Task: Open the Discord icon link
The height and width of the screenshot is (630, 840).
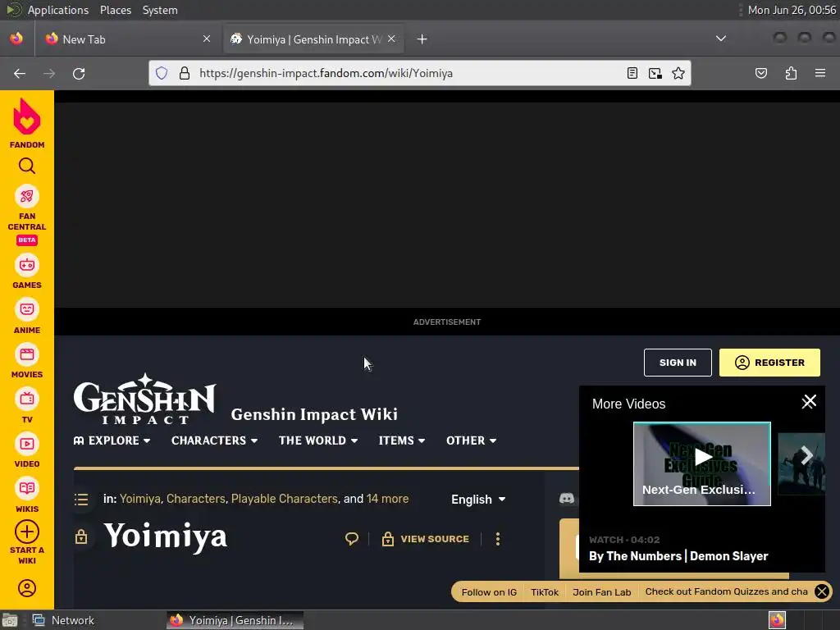Action: point(567,499)
